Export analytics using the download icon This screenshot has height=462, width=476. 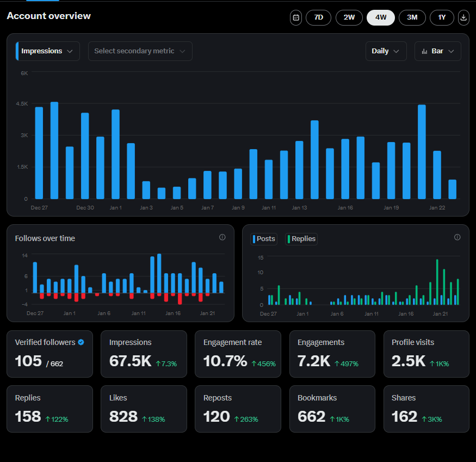coord(463,17)
